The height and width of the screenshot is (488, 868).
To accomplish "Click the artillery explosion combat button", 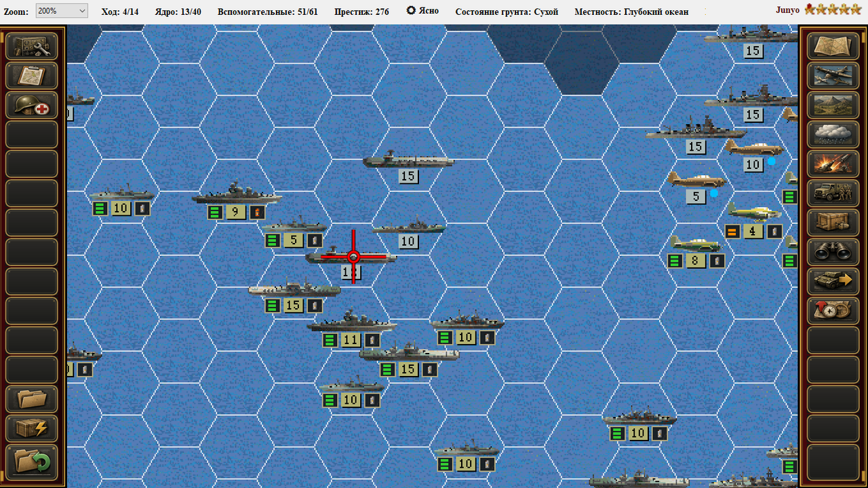I will point(832,164).
